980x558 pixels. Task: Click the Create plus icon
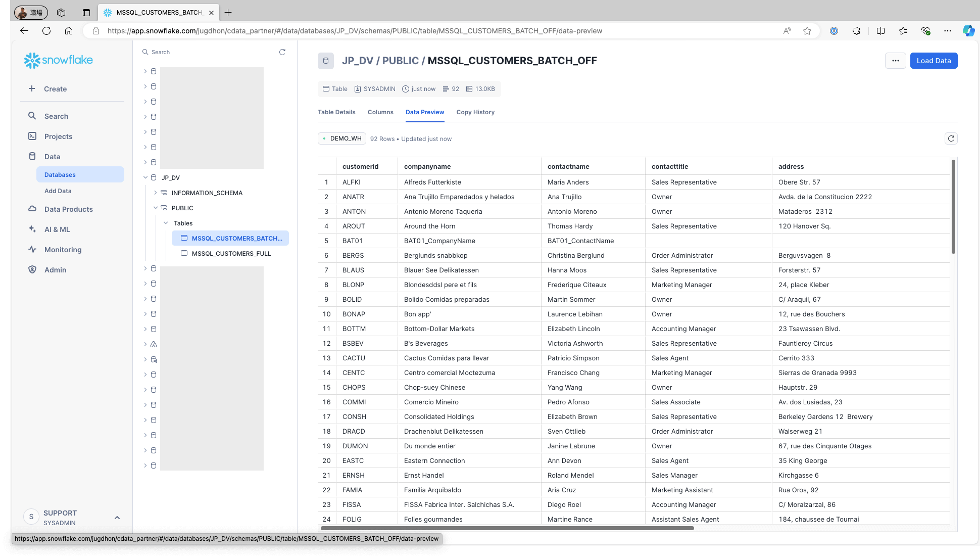tap(32, 88)
